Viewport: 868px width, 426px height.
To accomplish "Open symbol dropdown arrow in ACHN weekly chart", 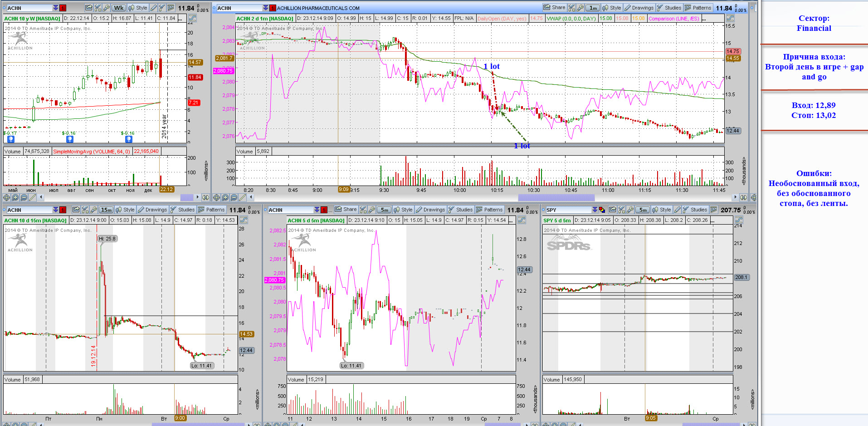I will [55, 8].
